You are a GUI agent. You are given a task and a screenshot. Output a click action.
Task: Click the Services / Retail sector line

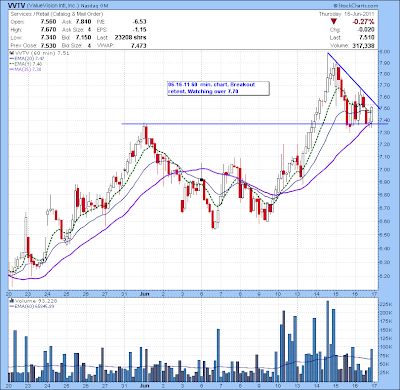(57, 14)
